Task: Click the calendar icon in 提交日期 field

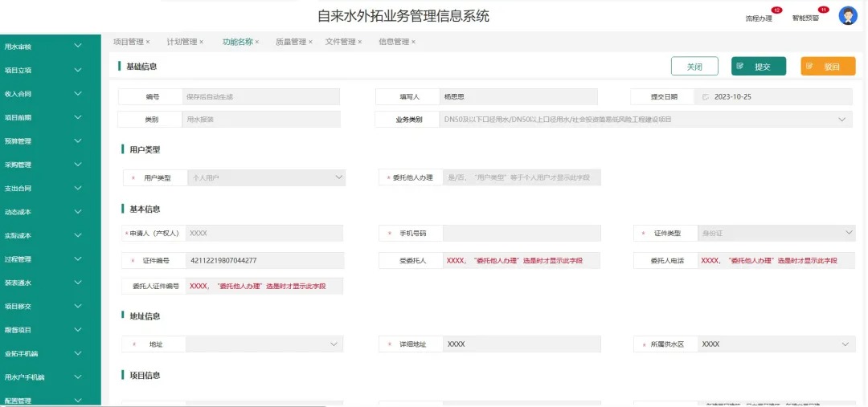Action: coord(706,97)
